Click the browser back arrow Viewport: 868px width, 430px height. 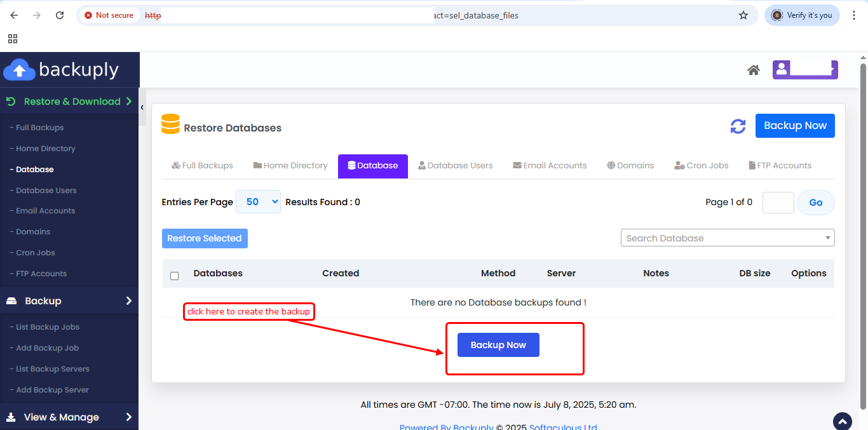tap(14, 15)
